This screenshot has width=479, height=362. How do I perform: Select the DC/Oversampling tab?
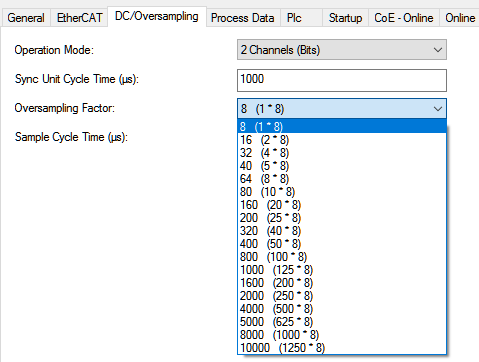(157, 16)
